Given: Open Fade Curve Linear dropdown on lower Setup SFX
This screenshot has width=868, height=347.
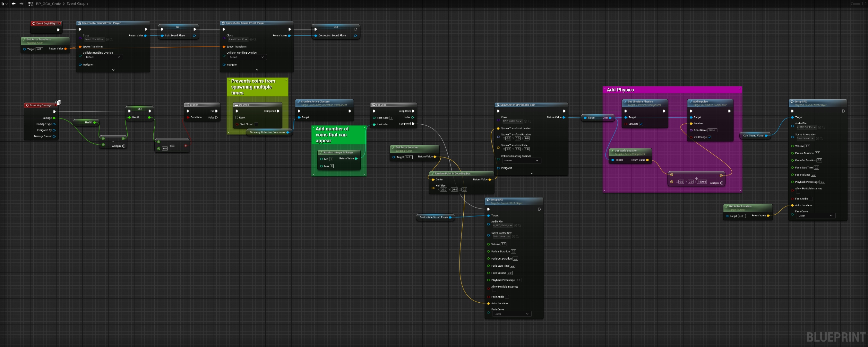Looking at the screenshot, I should click(511, 314).
